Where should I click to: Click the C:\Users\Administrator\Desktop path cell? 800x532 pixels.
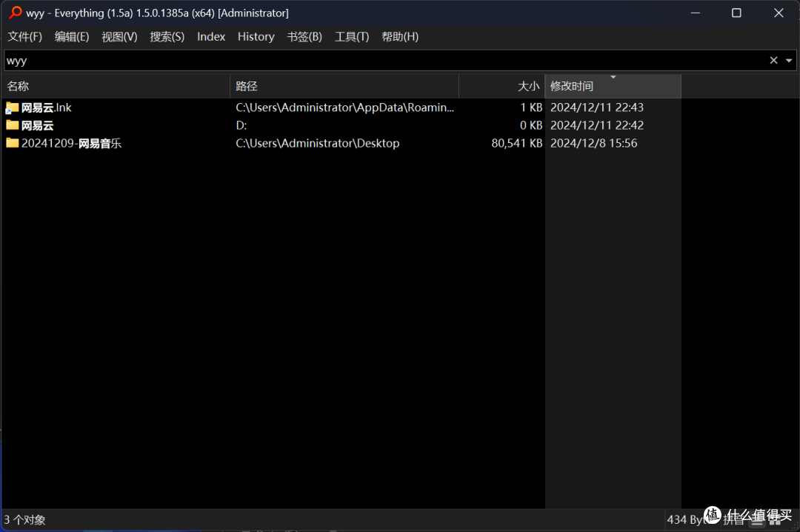[x=317, y=143]
